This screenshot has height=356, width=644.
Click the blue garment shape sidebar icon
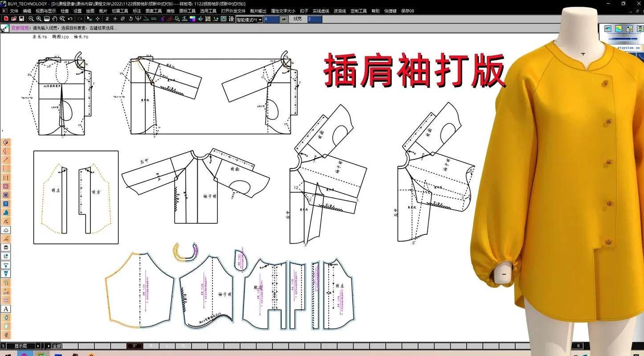tap(6, 212)
